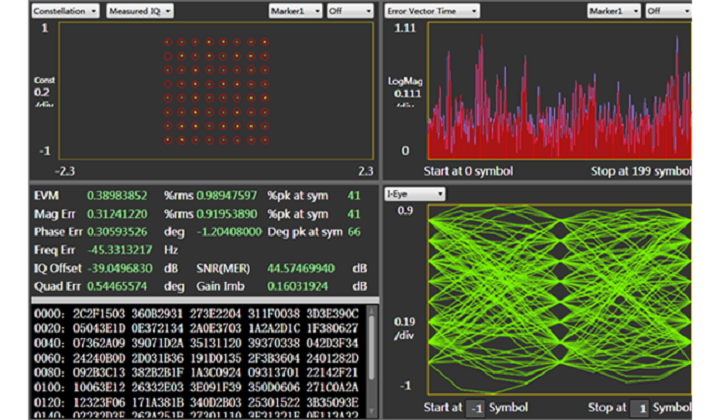Open the Error Vector Time dropdown
Image resolution: width=720 pixels, height=420 pixels.
(431, 10)
